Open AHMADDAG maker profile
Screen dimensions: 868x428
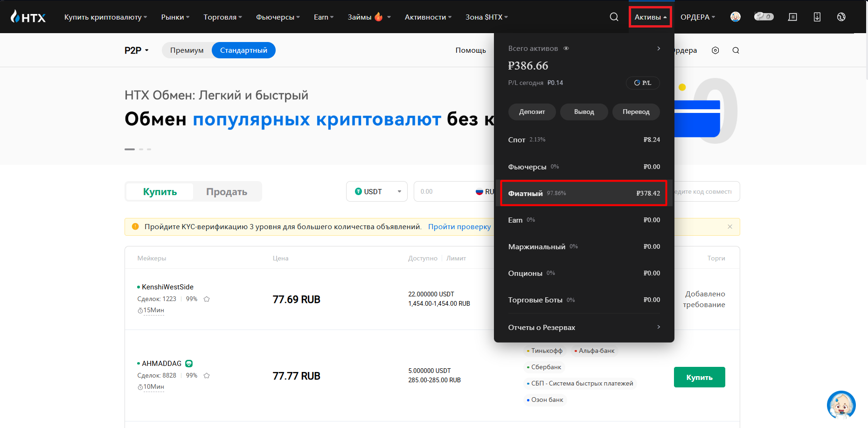(161, 364)
